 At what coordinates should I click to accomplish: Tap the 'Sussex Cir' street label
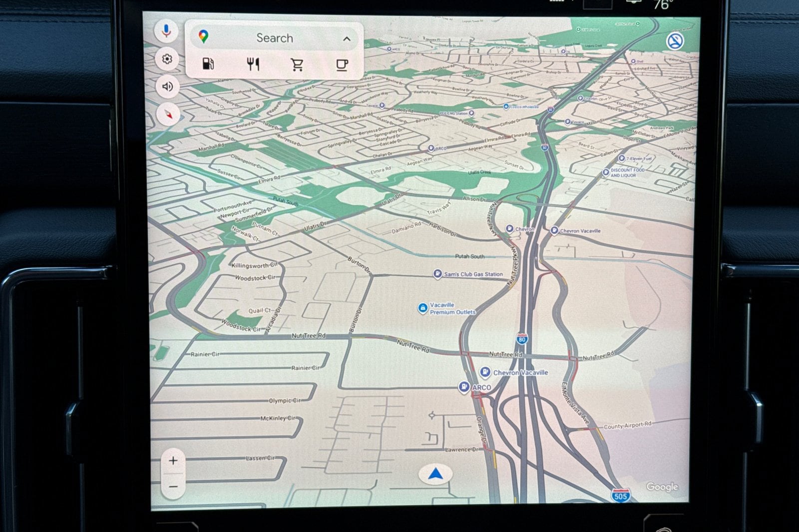229,174
